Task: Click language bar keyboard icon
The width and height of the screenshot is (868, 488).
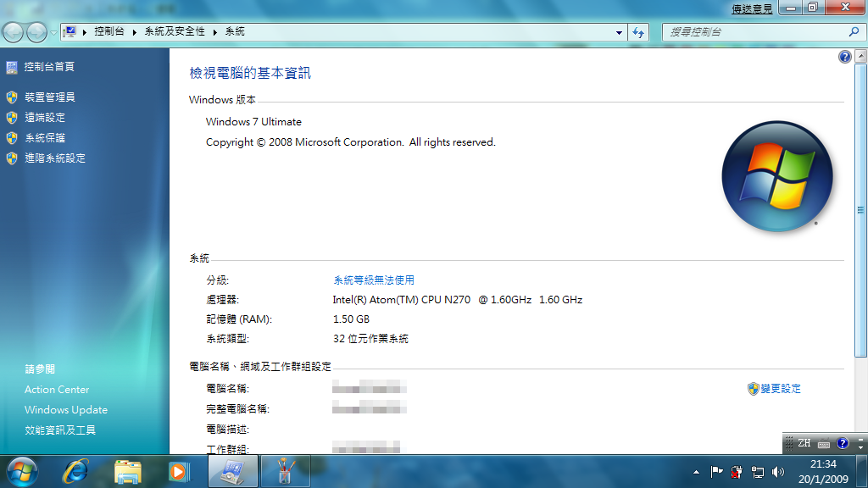Action: (824, 443)
